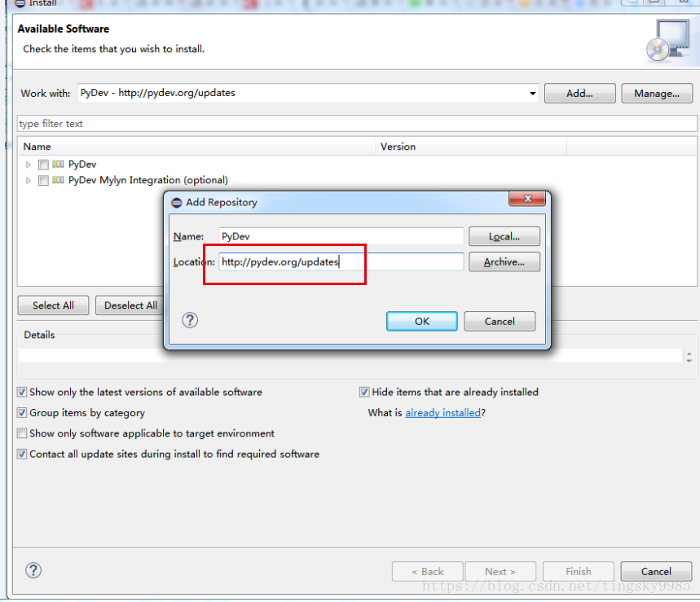Enable Show only software applicable to target environment
Image resolution: width=700 pixels, height=602 pixels.
(x=22, y=433)
